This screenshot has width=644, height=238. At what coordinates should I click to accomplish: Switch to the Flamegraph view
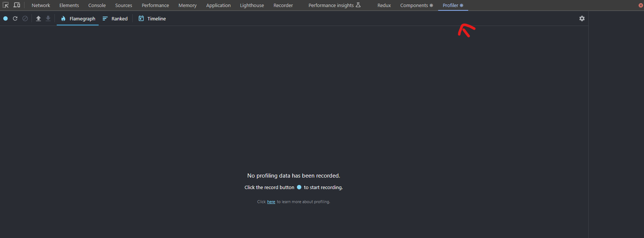pos(78,19)
